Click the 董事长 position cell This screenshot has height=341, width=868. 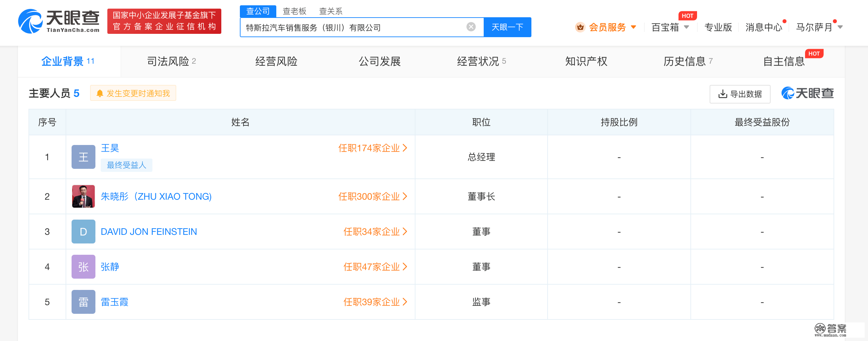coord(481,197)
